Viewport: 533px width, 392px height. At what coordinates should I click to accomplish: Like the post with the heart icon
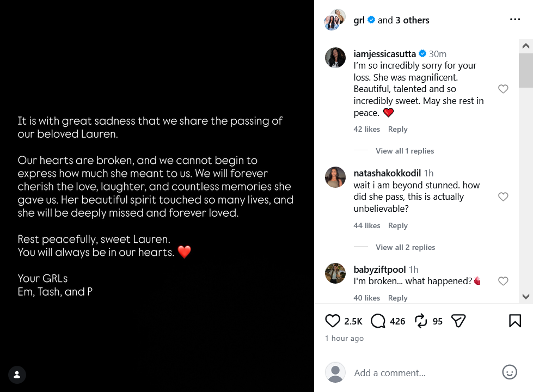click(333, 321)
